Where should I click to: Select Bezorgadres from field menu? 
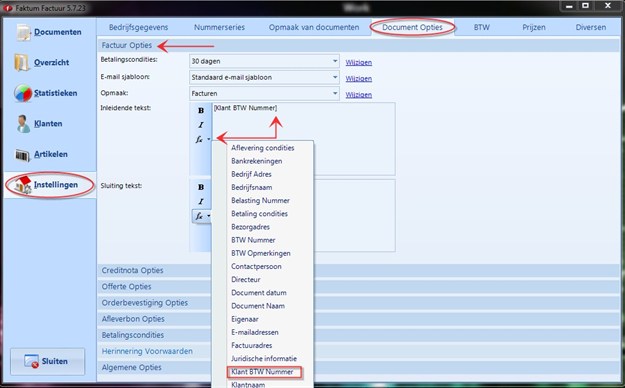[x=250, y=227]
